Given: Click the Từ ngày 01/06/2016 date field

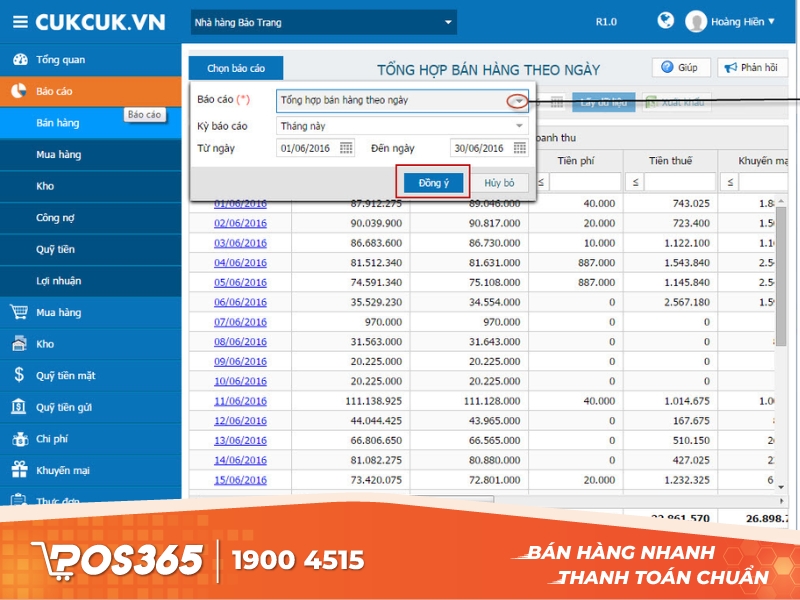Looking at the screenshot, I should click(315, 148).
